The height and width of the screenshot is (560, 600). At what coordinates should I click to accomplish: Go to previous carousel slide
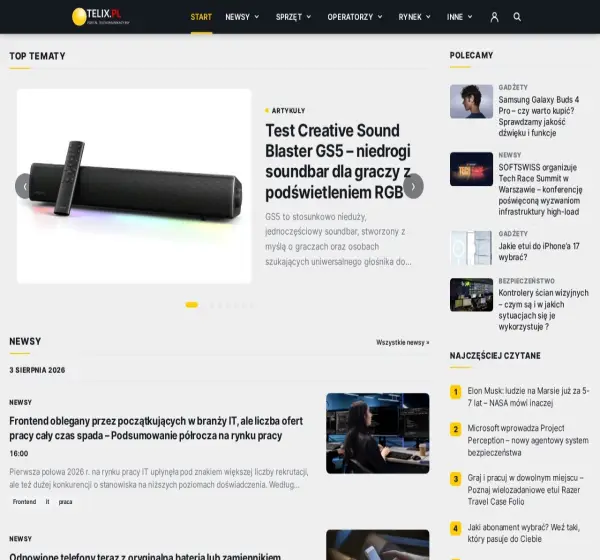tap(25, 186)
